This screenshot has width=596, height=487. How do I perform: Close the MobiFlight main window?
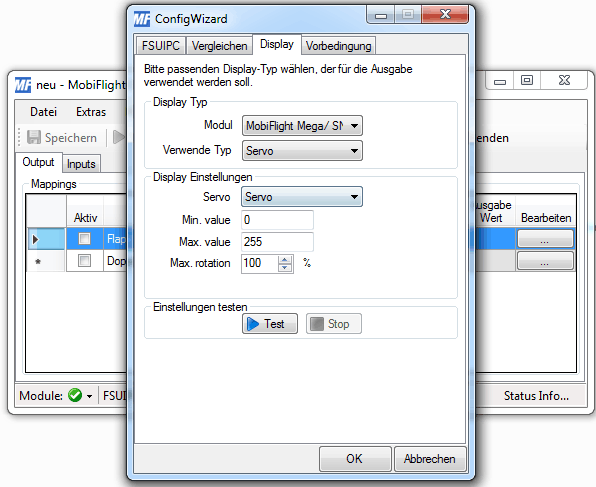(x=564, y=80)
